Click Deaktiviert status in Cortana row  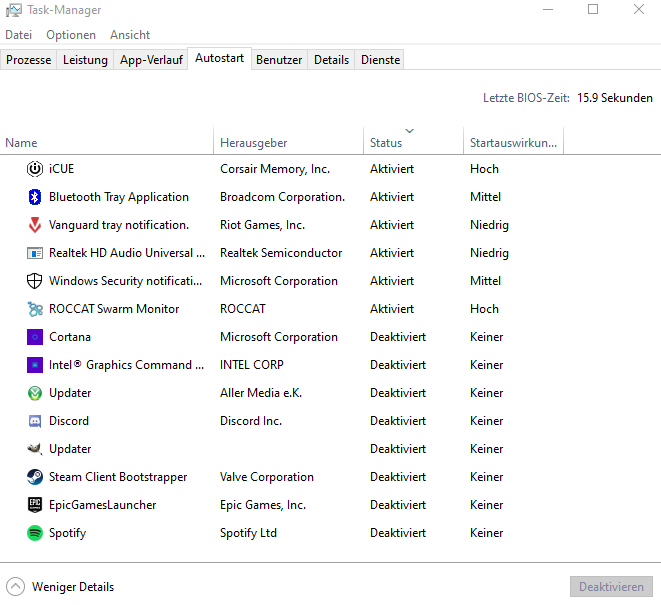pos(398,337)
